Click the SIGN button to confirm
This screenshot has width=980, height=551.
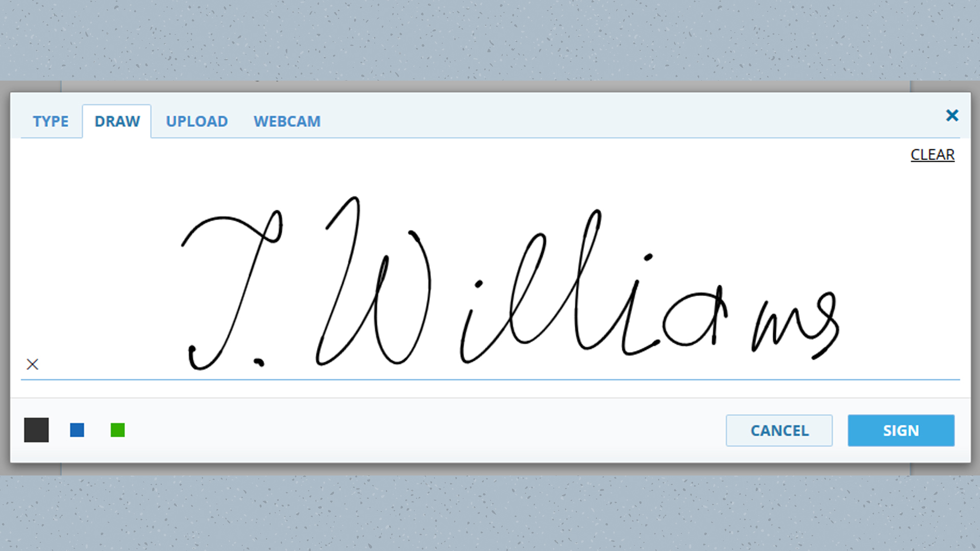(x=900, y=431)
